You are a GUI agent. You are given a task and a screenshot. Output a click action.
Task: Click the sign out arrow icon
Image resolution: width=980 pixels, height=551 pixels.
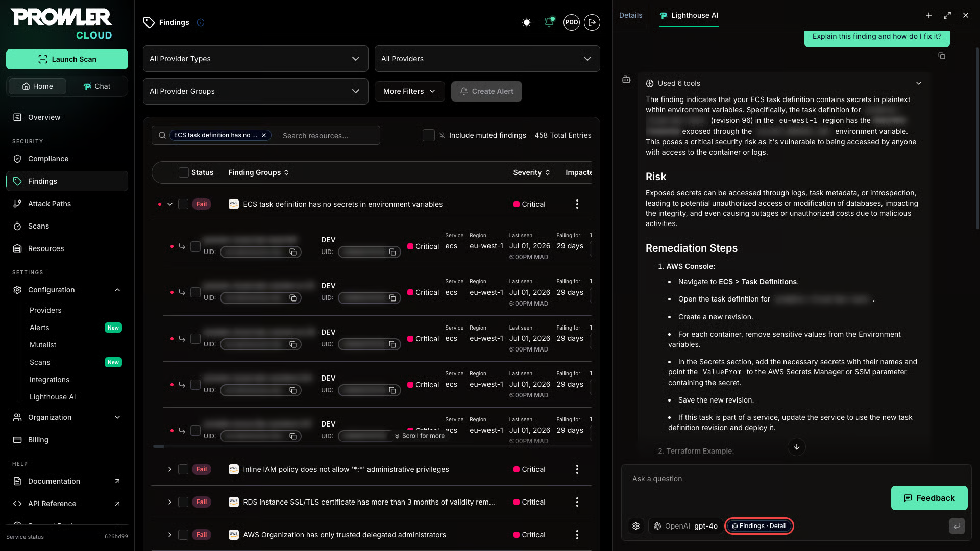click(x=592, y=22)
